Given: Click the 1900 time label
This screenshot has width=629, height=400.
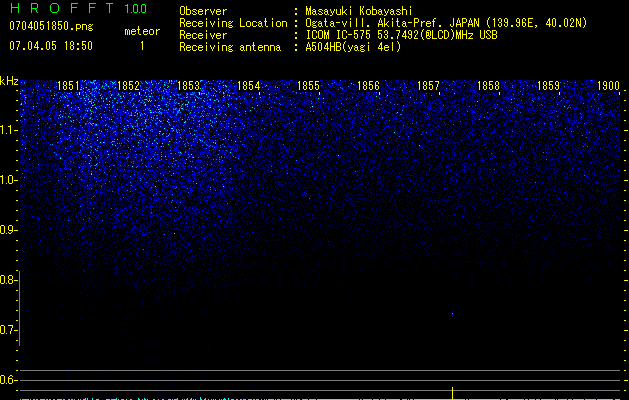Looking at the screenshot, I should point(609,86).
